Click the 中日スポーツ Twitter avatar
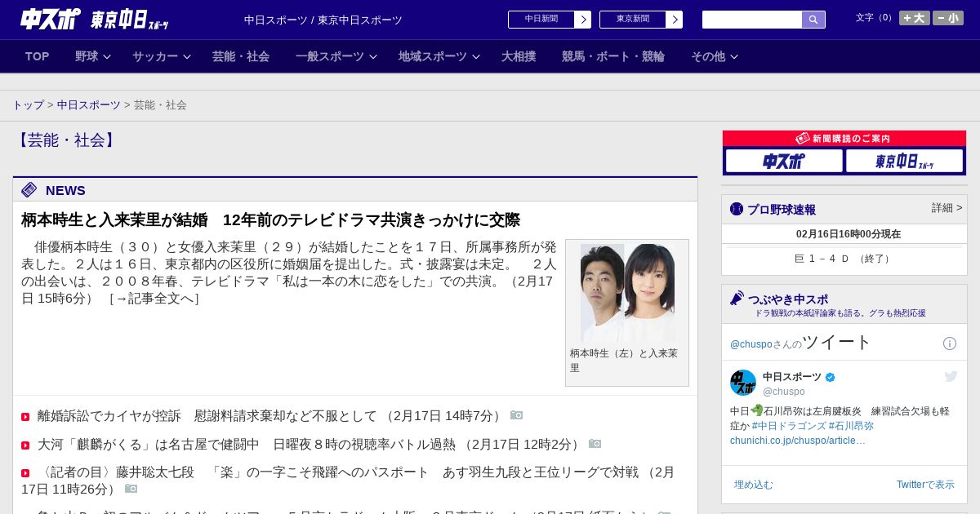 click(743, 383)
